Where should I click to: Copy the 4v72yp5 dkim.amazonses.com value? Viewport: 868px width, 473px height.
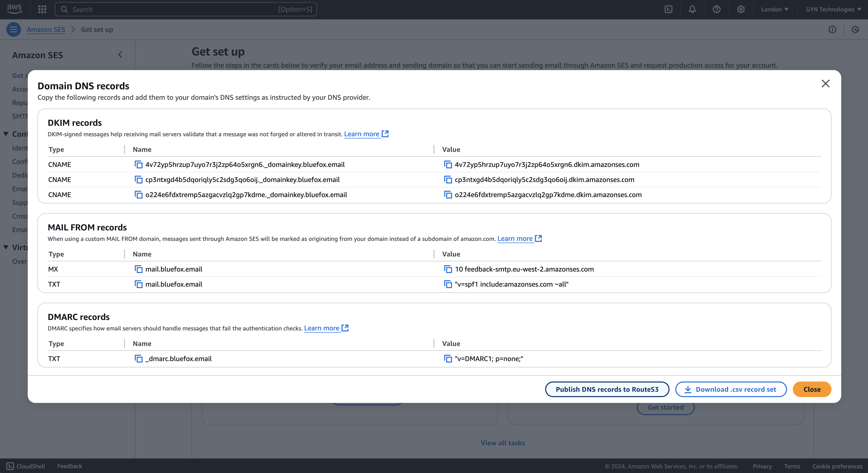click(x=448, y=164)
